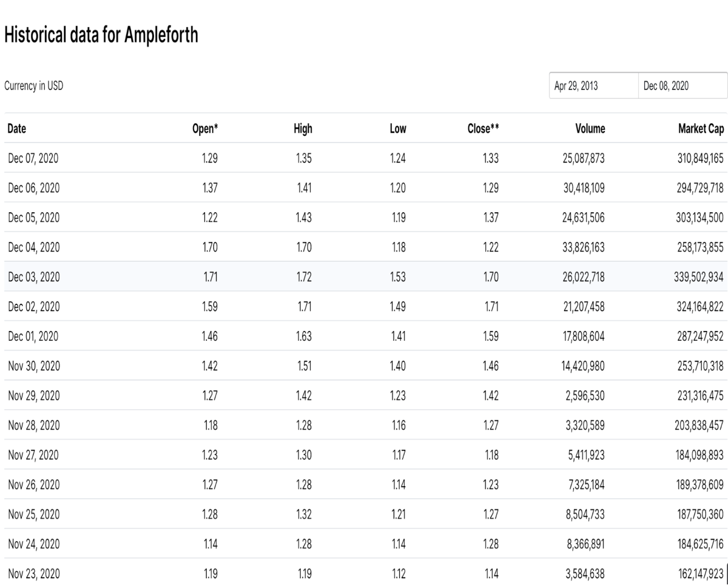Click the High column header
This screenshot has height=585, width=728.
coord(303,129)
